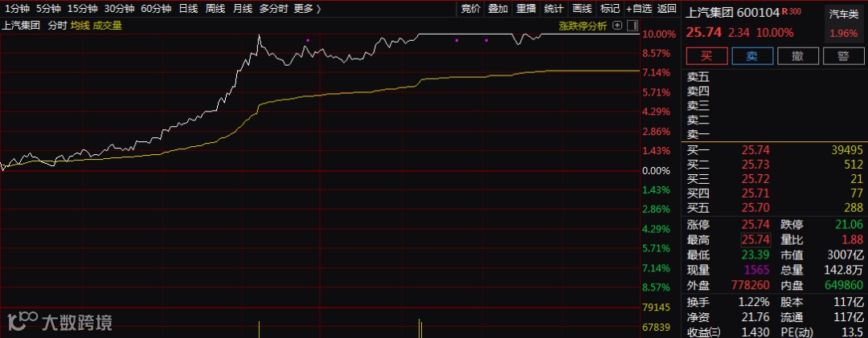Screen dimensions: 868x338
Task: Toggle the 均线 average line label
Action: coord(80,25)
